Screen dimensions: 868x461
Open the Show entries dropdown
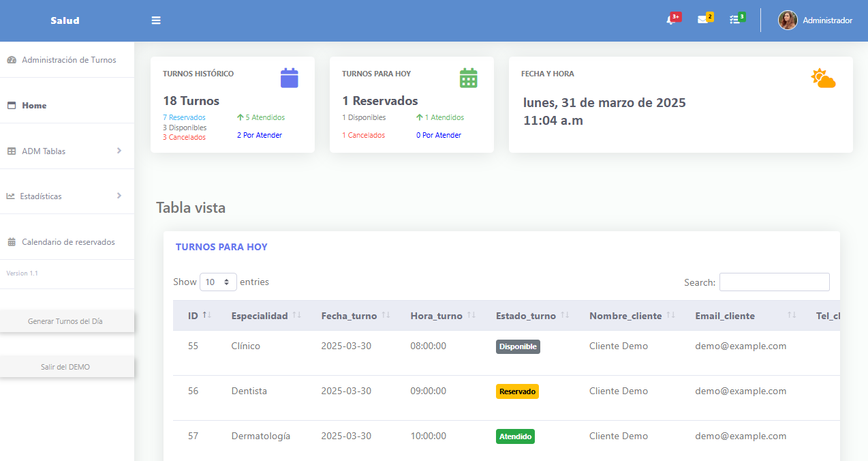[218, 282]
